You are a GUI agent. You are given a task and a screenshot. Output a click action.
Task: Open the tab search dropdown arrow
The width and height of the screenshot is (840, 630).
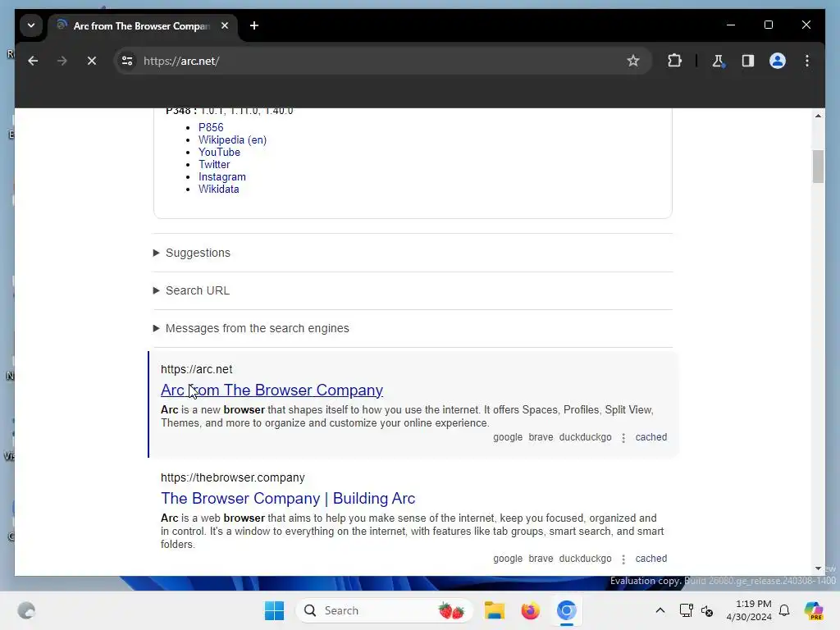[31, 25]
